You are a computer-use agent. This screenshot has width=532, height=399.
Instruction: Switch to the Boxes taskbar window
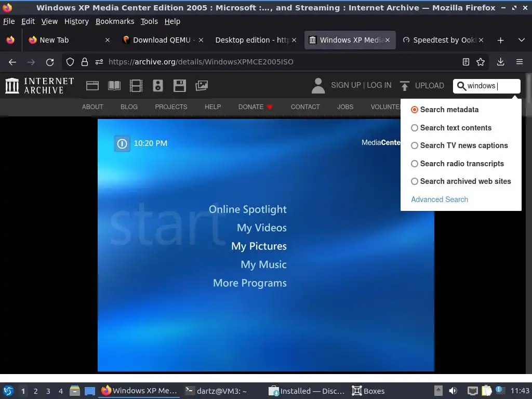(368, 391)
